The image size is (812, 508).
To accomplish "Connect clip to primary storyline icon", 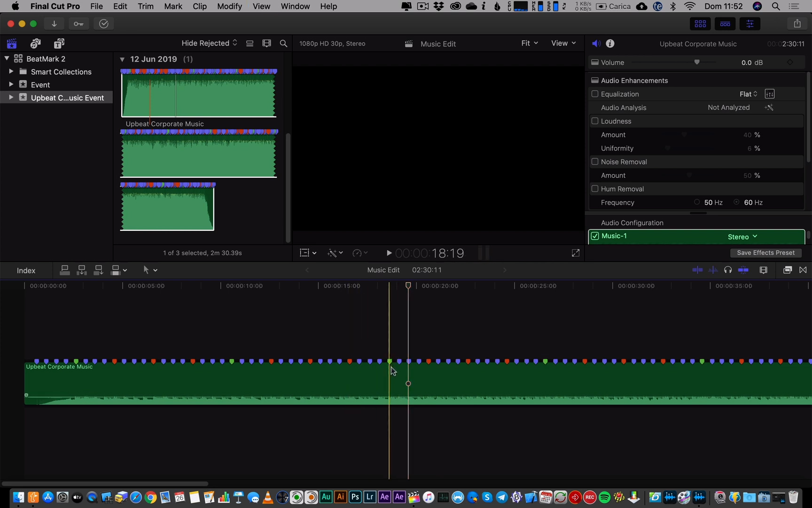I will point(65,270).
